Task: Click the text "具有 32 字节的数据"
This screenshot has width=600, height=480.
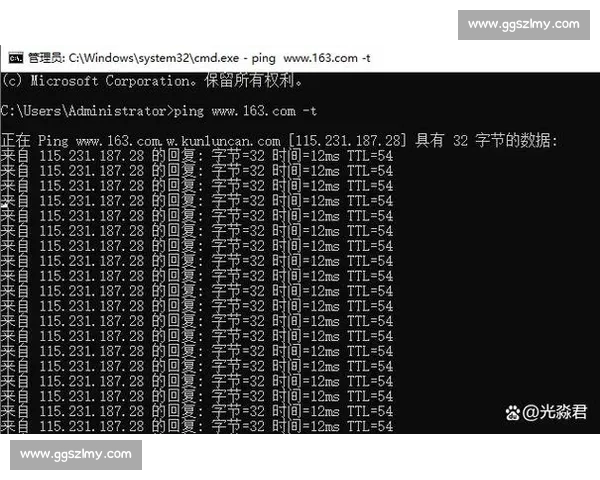Action: click(483, 141)
